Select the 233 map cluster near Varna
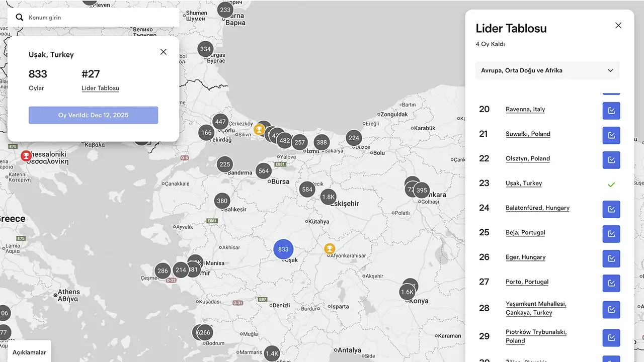 (x=225, y=10)
